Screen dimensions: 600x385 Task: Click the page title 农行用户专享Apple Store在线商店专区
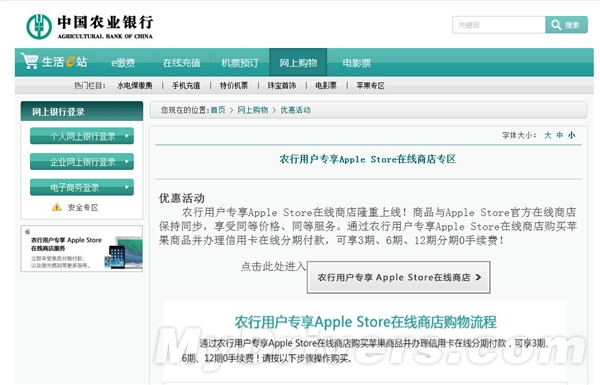pyautogui.click(x=367, y=159)
